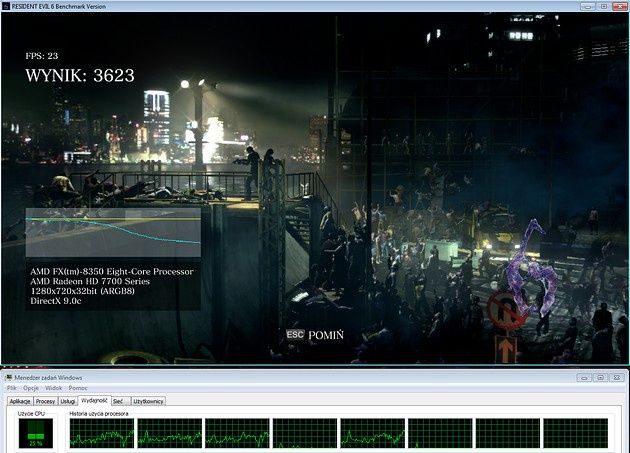Click the Historia użycia procesora label

point(99,414)
